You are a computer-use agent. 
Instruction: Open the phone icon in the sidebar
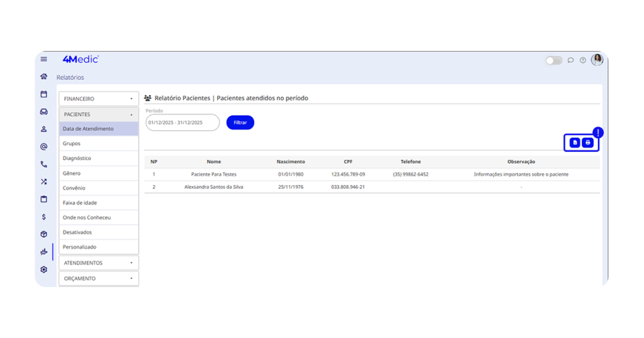pyautogui.click(x=43, y=164)
